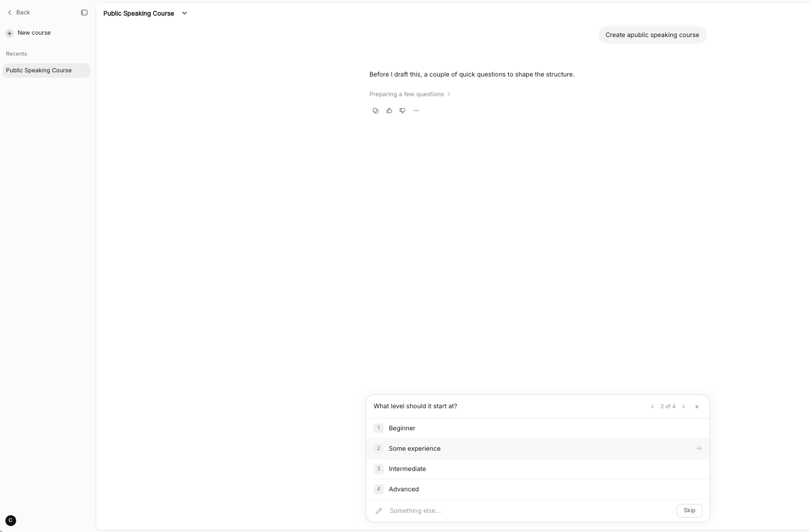This screenshot has height=532, width=810.
Task: Expand the Public Speaking Course title dropdown
Action: click(x=184, y=13)
